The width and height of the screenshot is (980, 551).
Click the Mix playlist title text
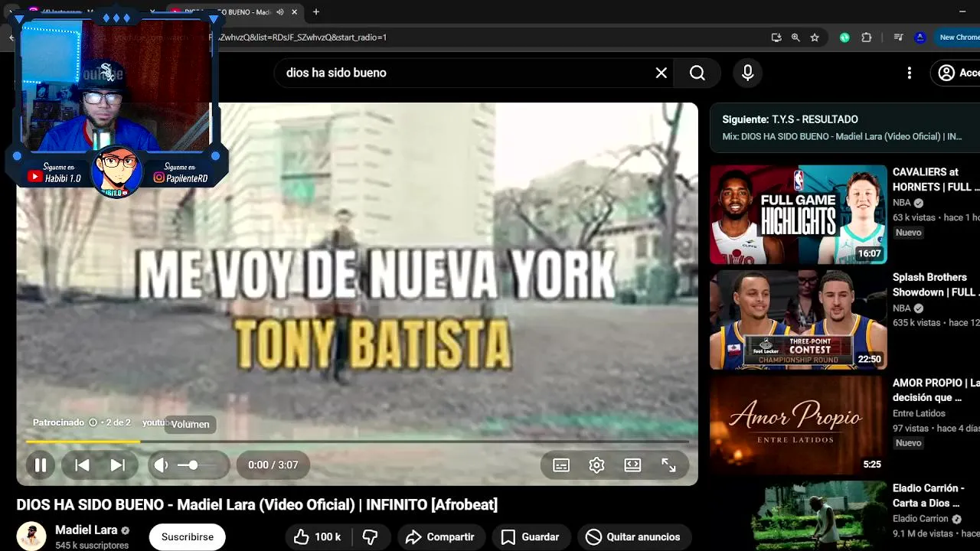coord(842,136)
